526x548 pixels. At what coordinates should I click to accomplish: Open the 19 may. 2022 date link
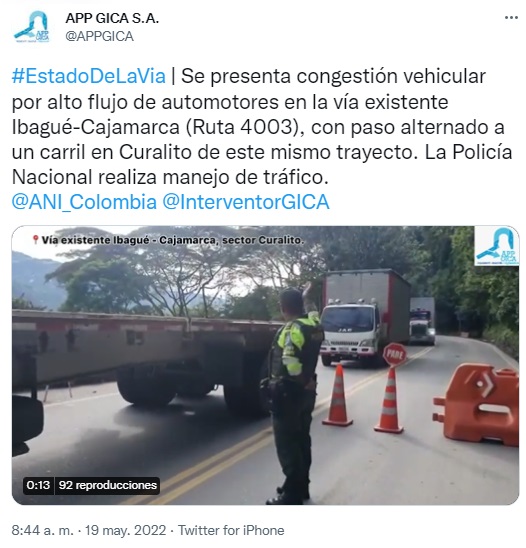pos(125,530)
